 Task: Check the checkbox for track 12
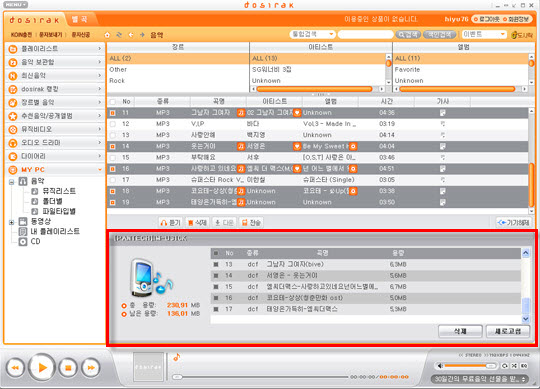pos(113,124)
